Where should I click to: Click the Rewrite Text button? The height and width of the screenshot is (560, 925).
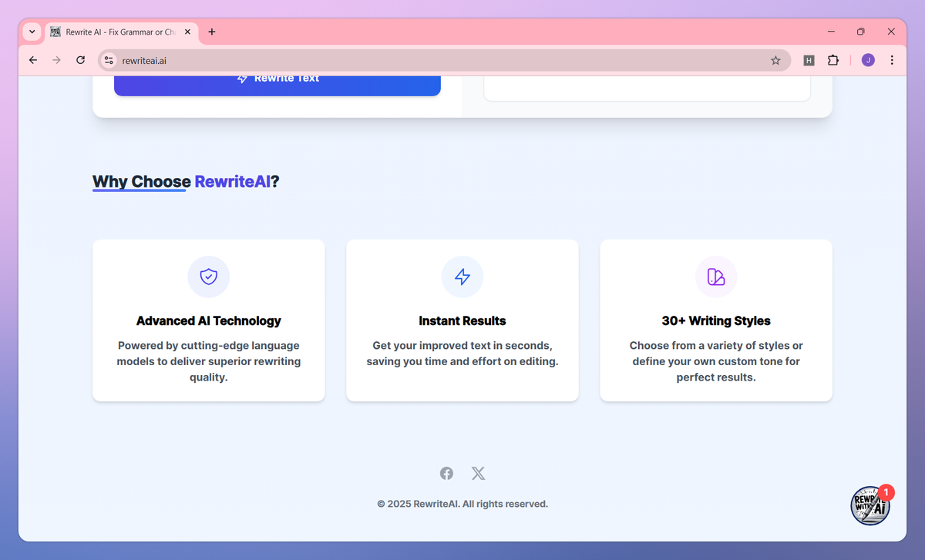click(277, 85)
